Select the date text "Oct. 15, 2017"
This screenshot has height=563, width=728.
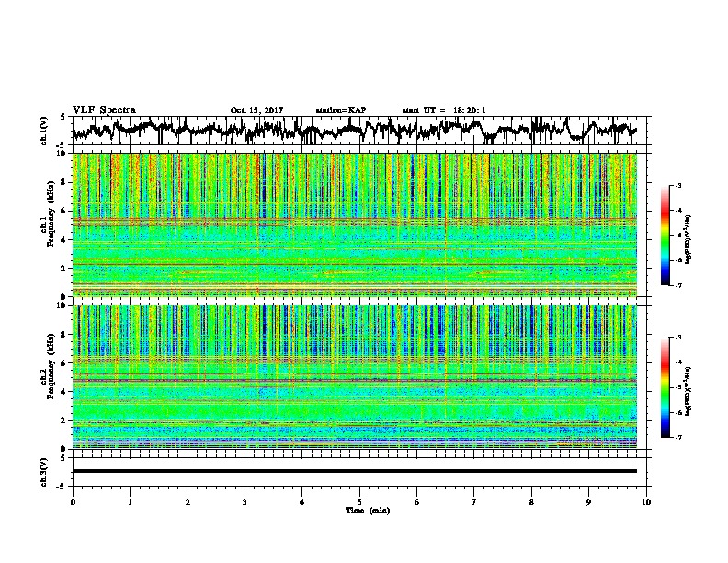256,110
